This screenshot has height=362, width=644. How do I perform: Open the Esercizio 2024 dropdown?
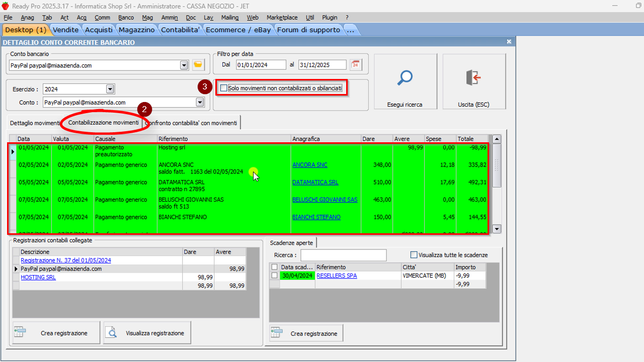[110, 89]
